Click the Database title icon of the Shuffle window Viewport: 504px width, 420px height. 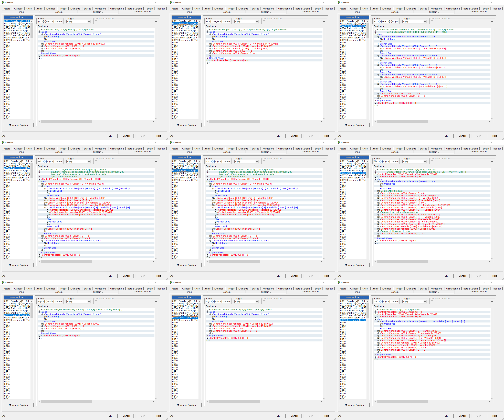[x=339, y=143]
